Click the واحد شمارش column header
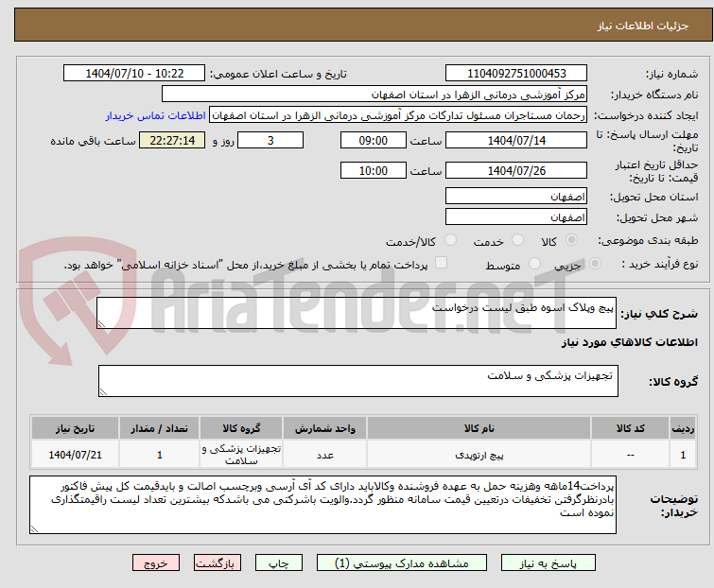 [324, 428]
